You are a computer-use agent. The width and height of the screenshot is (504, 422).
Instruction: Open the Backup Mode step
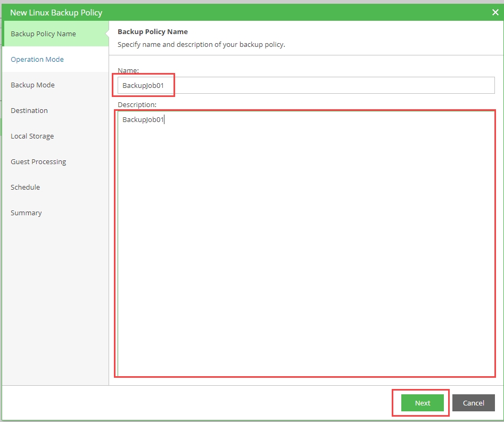[32, 85]
